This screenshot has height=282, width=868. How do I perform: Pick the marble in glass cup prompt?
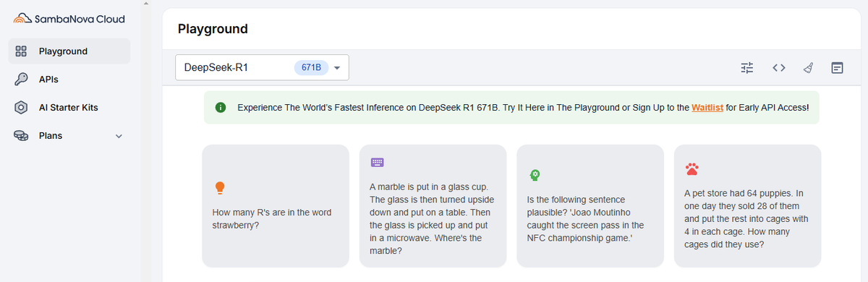click(x=433, y=206)
